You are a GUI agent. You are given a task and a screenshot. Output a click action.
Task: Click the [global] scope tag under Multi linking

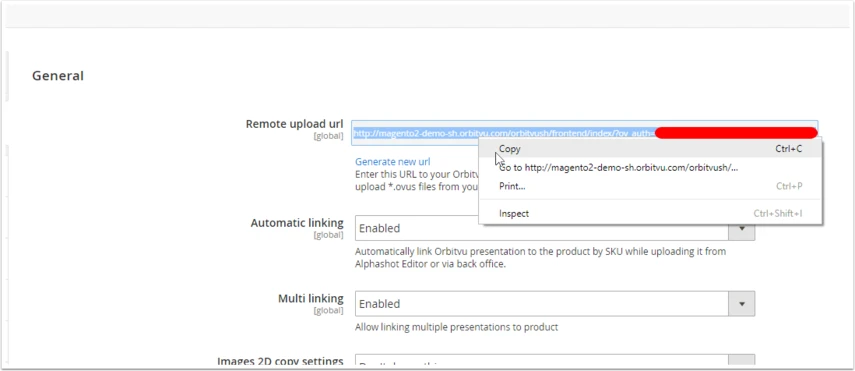[x=328, y=310]
